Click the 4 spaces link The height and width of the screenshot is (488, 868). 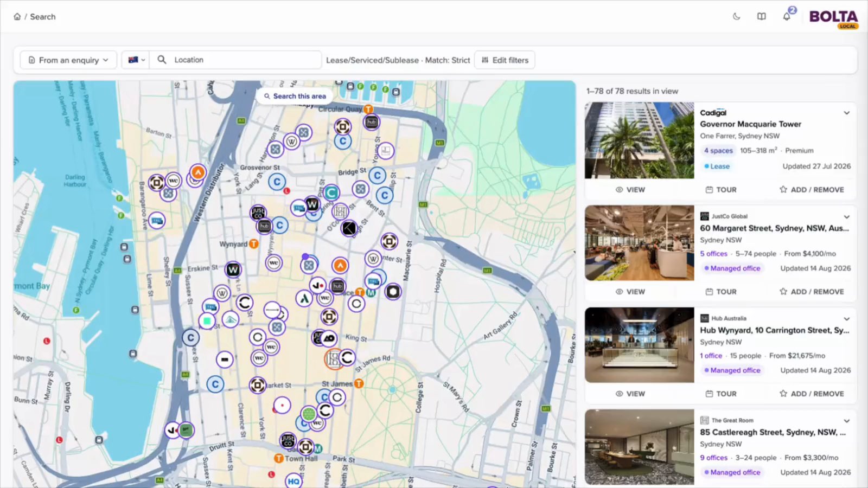click(x=718, y=151)
